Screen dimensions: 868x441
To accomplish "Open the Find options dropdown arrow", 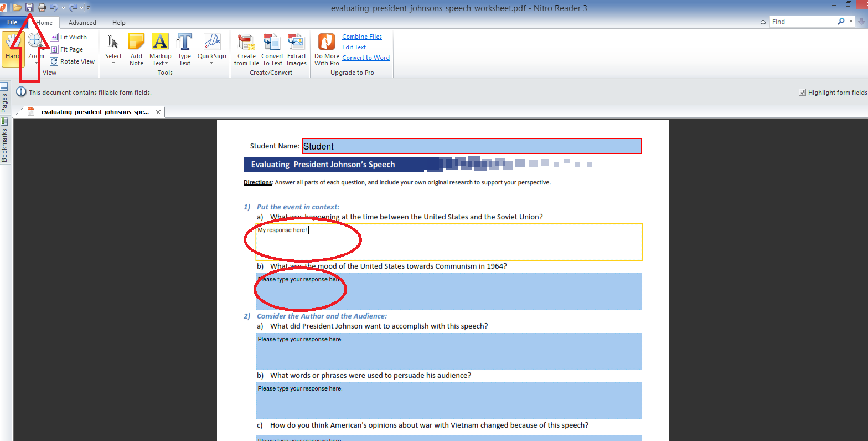I will [850, 22].
